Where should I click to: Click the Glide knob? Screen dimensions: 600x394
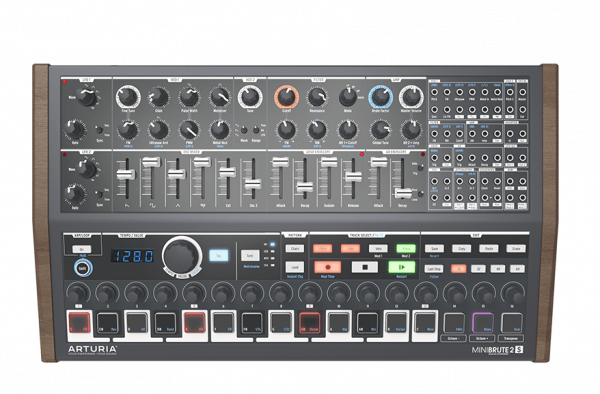158,97
